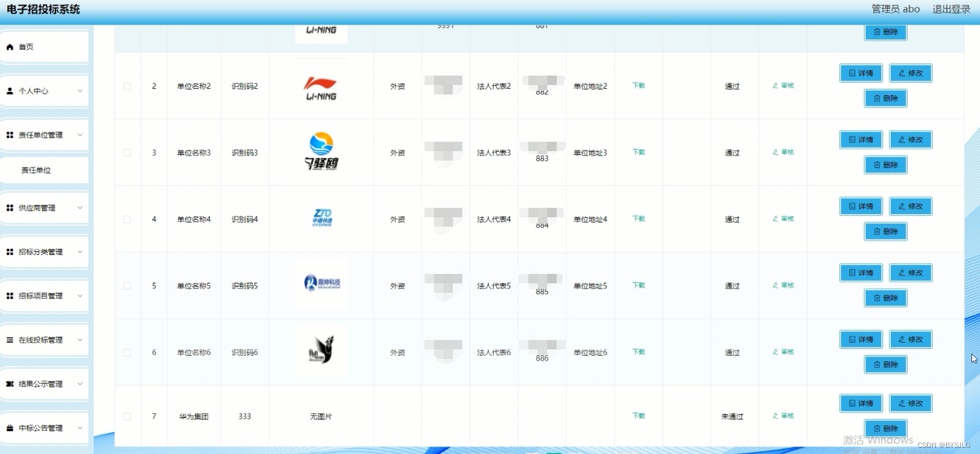The height and width of the screenshot is (454, 980).
Task: Click 详情 for 华为集团
Action: 861,404
